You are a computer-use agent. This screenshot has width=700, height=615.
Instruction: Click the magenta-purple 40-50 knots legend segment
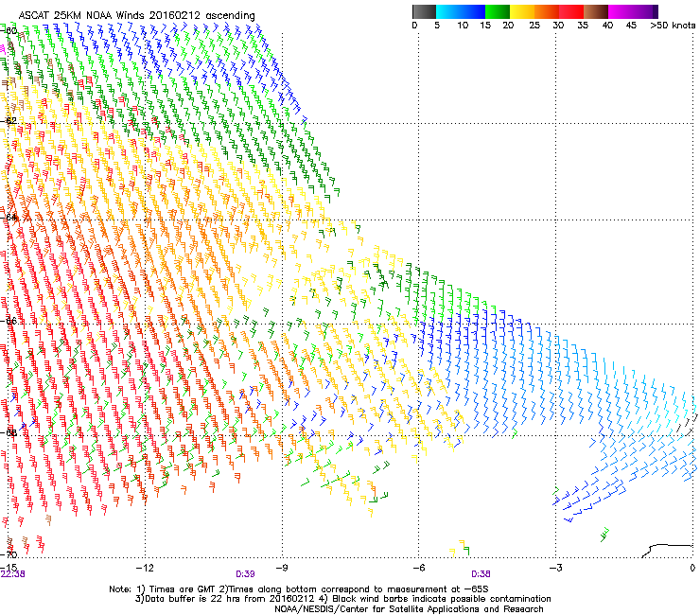(633, 11)
